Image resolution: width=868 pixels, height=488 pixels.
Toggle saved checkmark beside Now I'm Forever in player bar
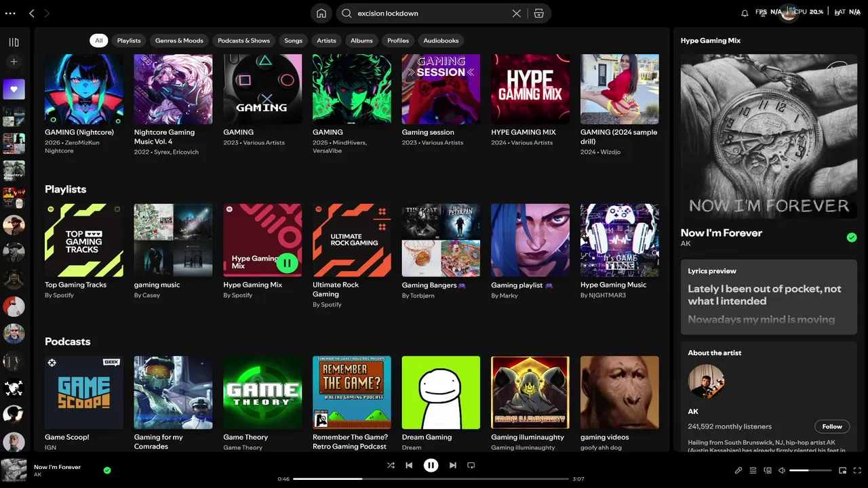(107, 470)
